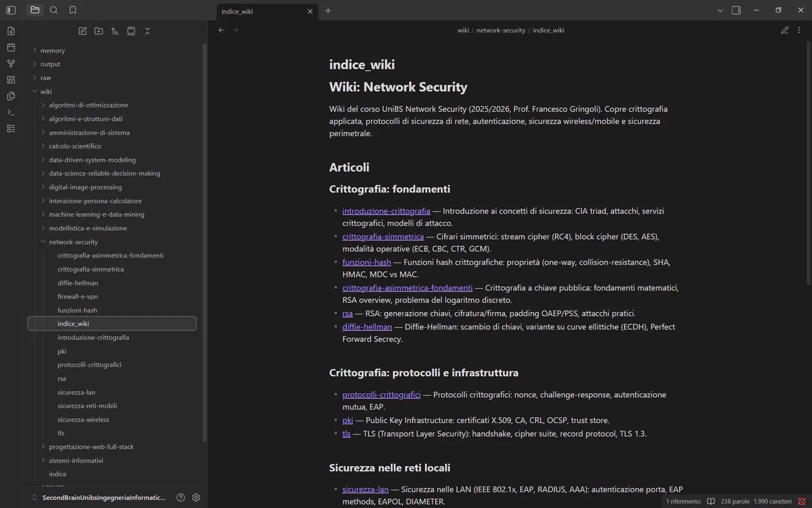Open templates copy icon in ribbon
This screenshot has width=812, height=508.
[x=11, y=96]
